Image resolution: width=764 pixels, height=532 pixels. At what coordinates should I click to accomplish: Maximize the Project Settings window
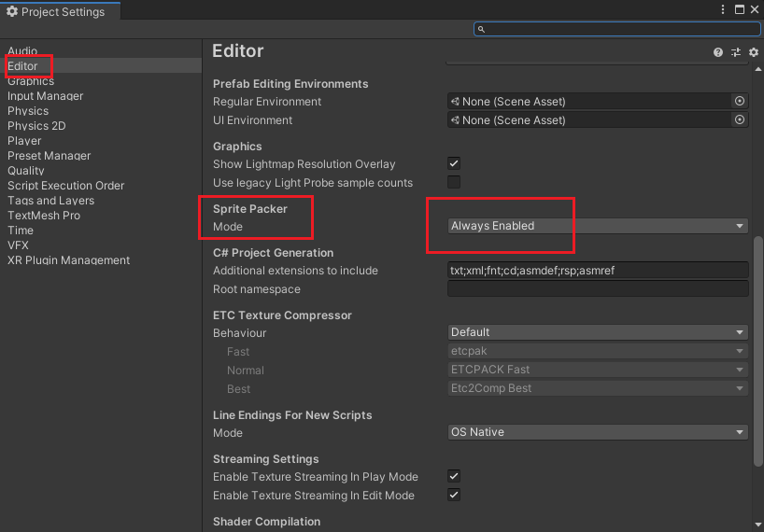click(x=739, y=9)
